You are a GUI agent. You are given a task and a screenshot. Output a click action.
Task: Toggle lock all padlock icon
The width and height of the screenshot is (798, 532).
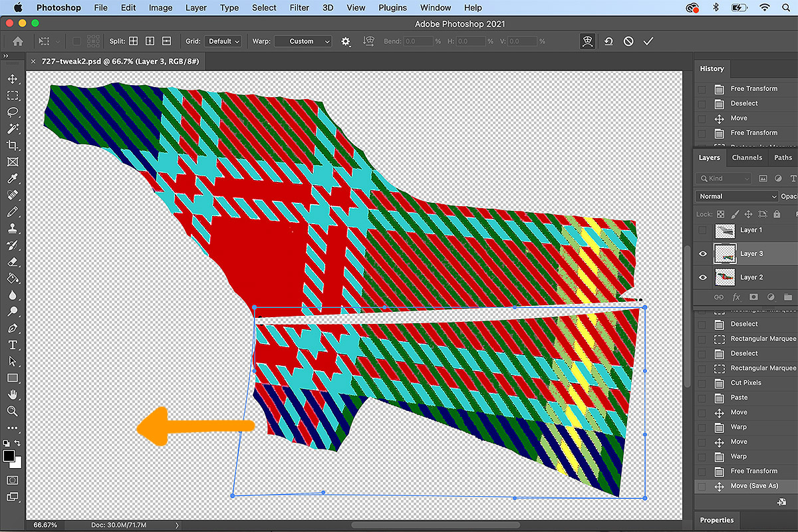click(776, 215)
